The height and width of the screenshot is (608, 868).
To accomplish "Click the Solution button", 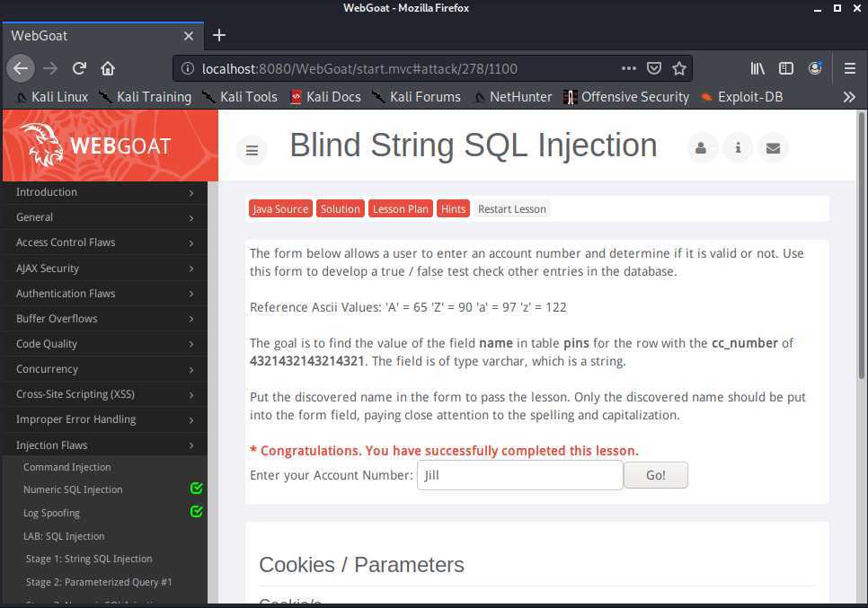I will click(x=340, y=208).
